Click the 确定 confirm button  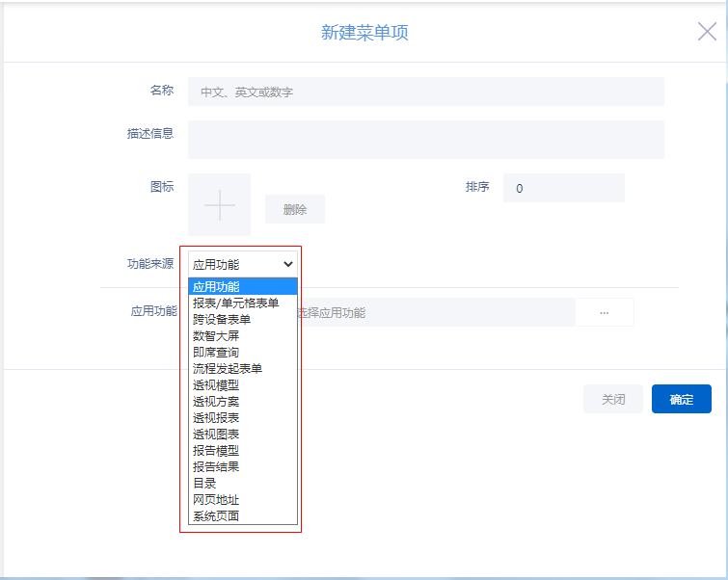tap(681, 399)
